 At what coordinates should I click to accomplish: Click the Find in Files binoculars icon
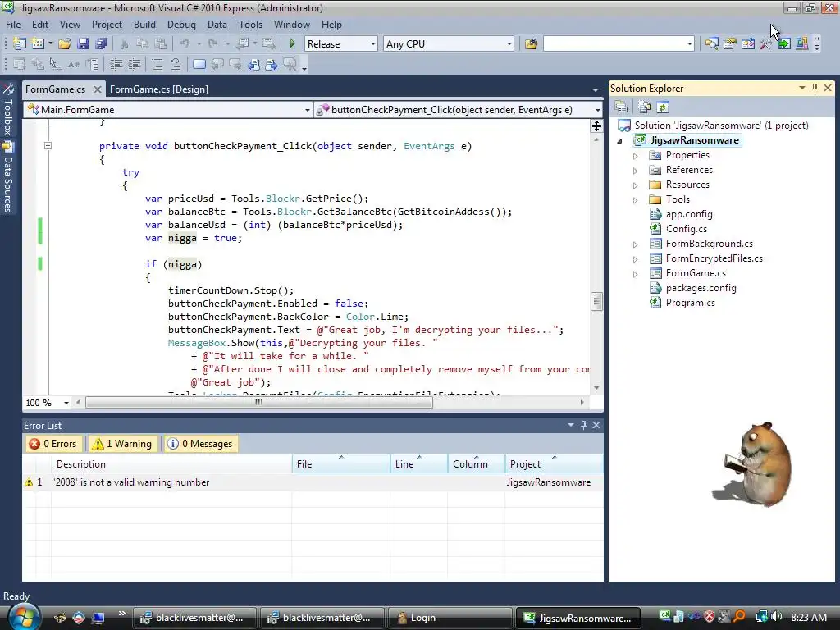click(531, 44)
